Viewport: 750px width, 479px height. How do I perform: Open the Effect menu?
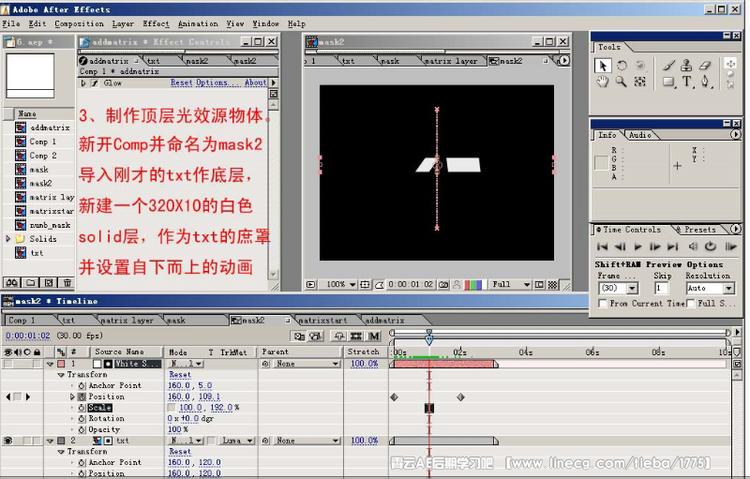[156, 24]
